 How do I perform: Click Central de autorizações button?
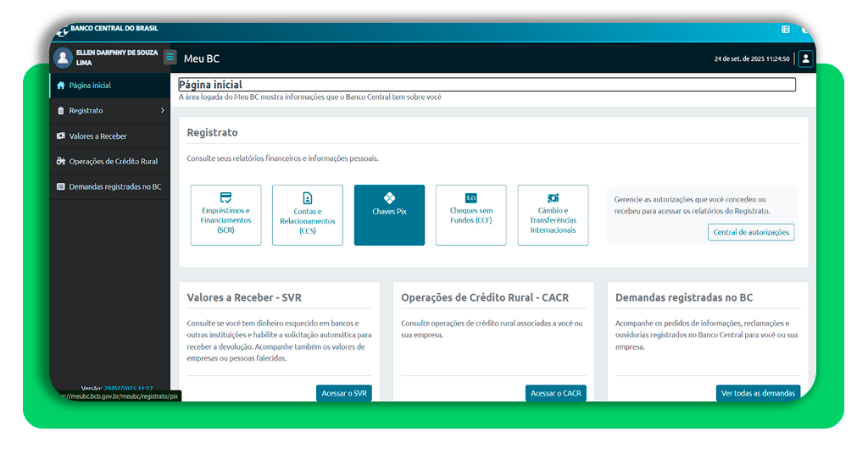[x=751, y=232]
